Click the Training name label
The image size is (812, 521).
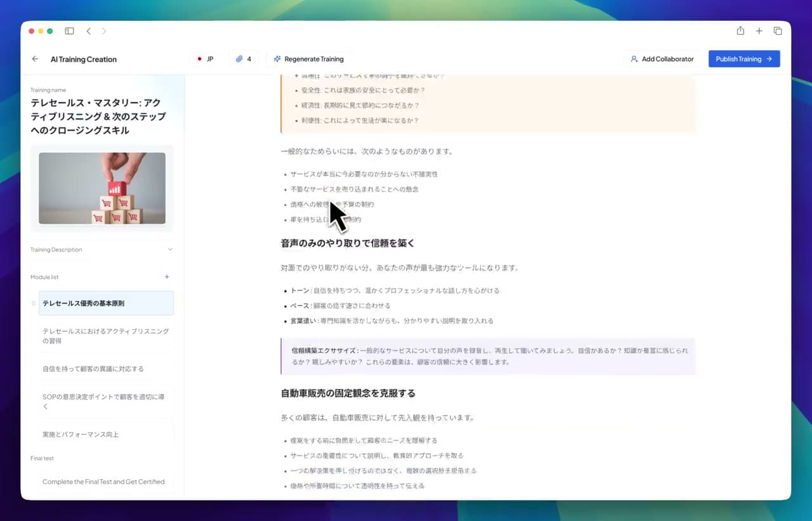pyautogui.click(x=48, y=90)
